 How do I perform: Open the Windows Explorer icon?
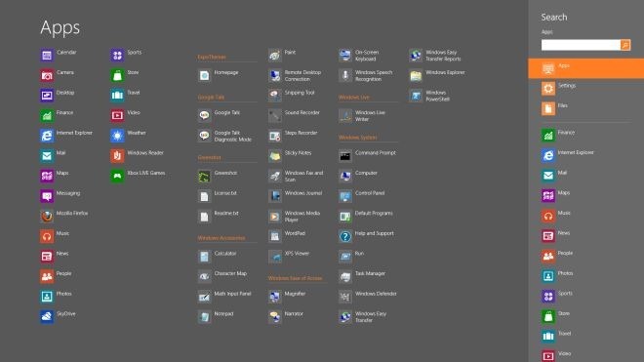[x=416, y=75]
